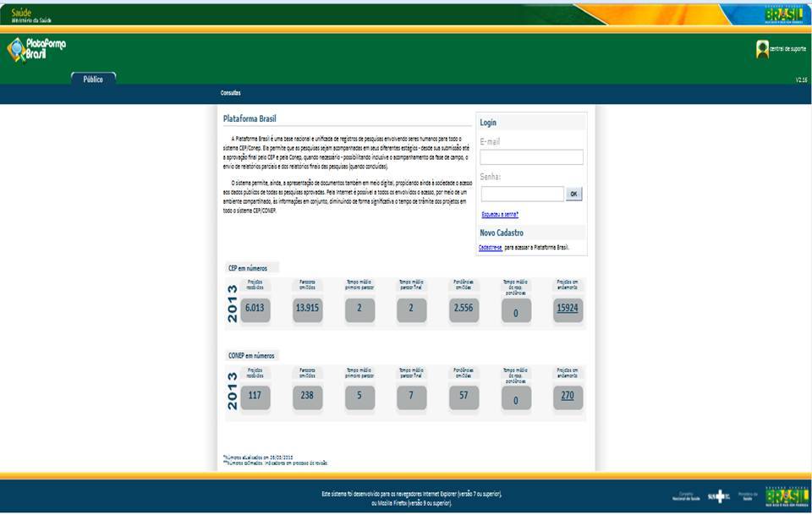Click the CONEP em números heading

[x=251, y=355]
